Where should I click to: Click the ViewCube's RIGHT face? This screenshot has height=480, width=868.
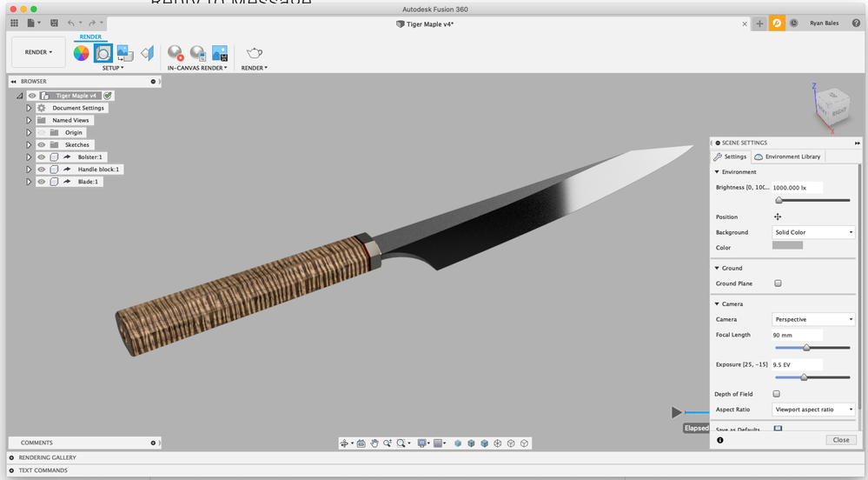click(838, 110)
